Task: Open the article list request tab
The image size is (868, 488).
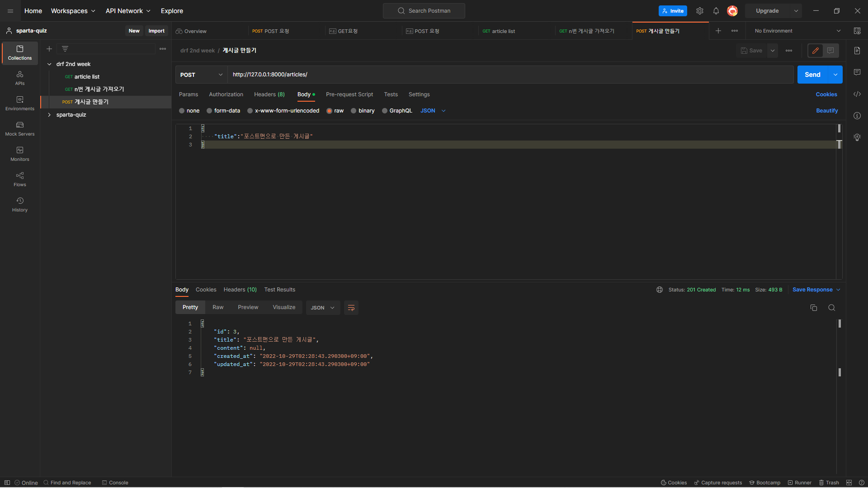Action: [503, 31]
